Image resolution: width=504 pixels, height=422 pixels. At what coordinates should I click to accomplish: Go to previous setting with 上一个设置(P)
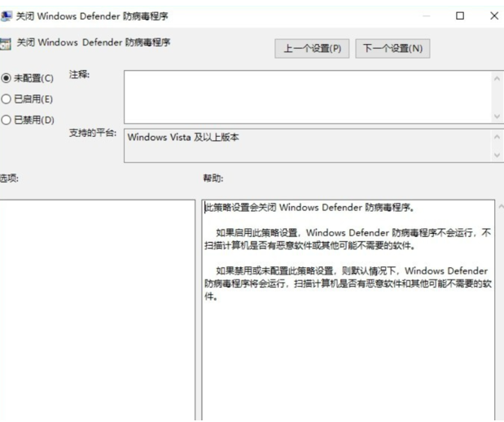312,49
